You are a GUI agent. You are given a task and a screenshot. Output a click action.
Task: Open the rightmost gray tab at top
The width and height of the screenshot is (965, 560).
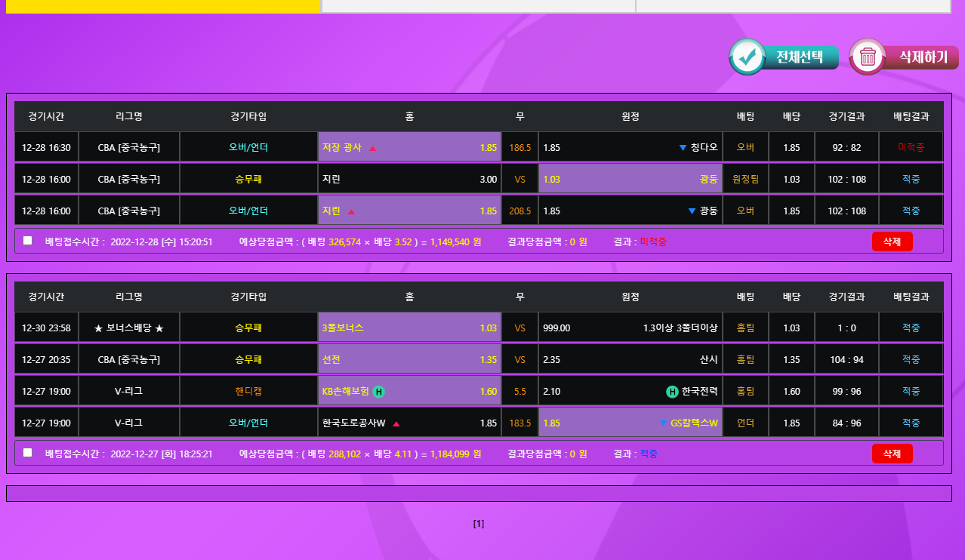coord(793,6)
